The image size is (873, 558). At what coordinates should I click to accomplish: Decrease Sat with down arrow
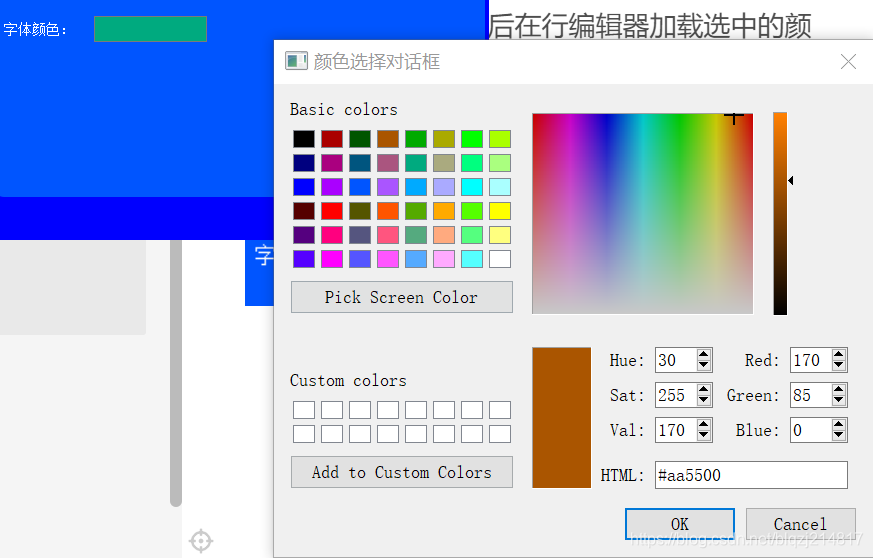[704, 401]
